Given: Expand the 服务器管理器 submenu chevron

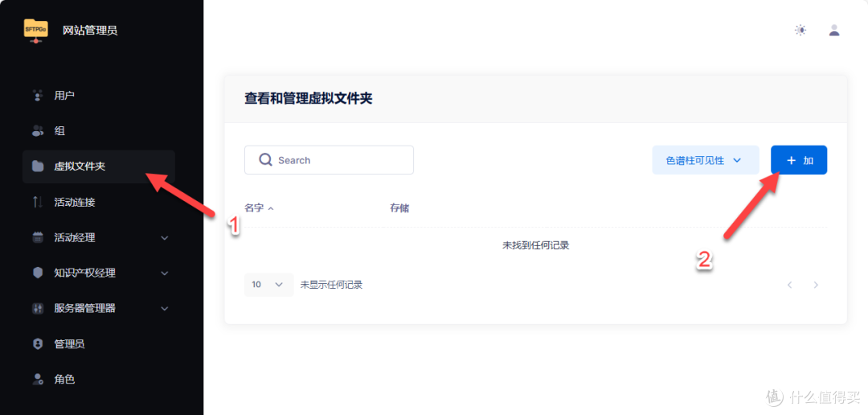Looking at the screenshot, I should coord(165,309).
